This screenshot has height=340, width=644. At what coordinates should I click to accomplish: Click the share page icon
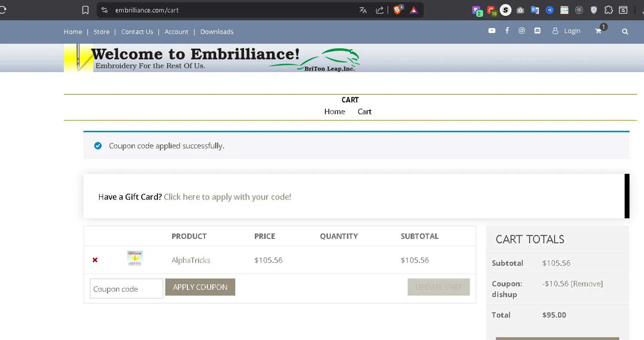click(x=380, y=10)
